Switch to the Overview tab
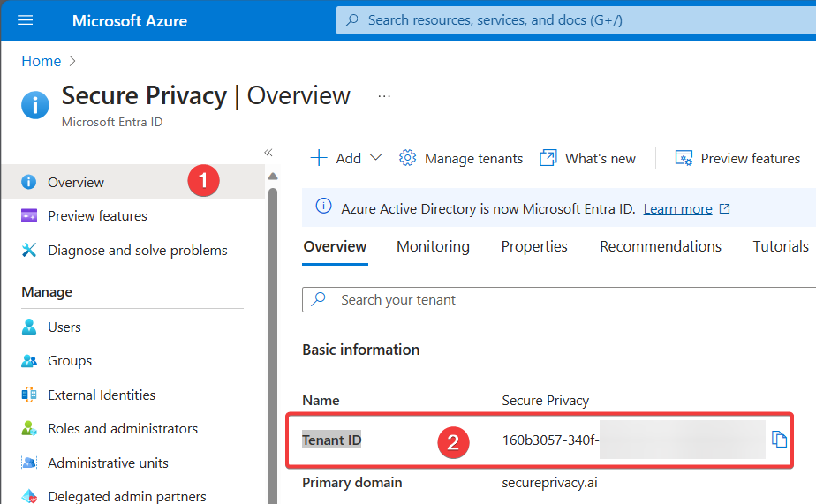Screen dimensions: 816x504 tap(336, 246)
